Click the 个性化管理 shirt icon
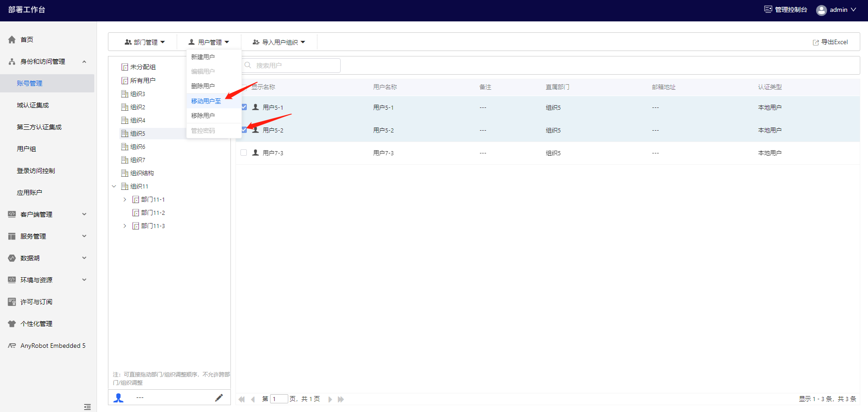 (12, 324)
